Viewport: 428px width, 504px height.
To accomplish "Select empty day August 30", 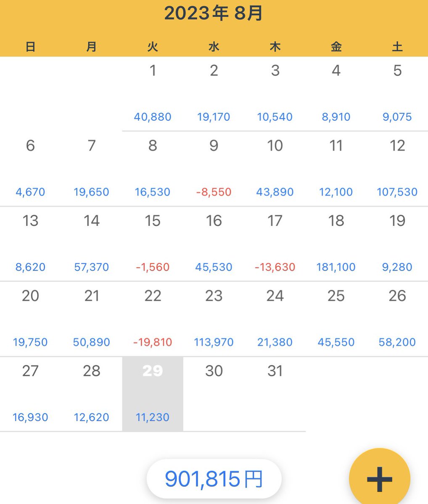I will point(214,394).
